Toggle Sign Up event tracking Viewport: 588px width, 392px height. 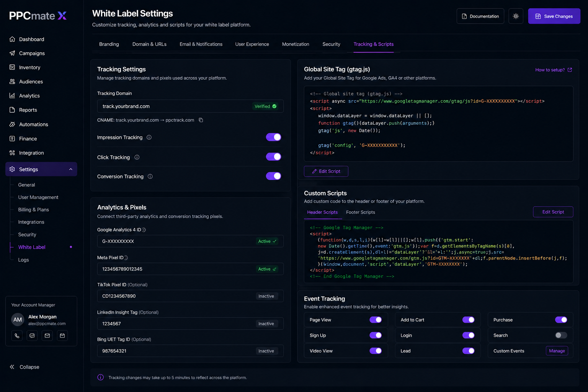point(376,335)
